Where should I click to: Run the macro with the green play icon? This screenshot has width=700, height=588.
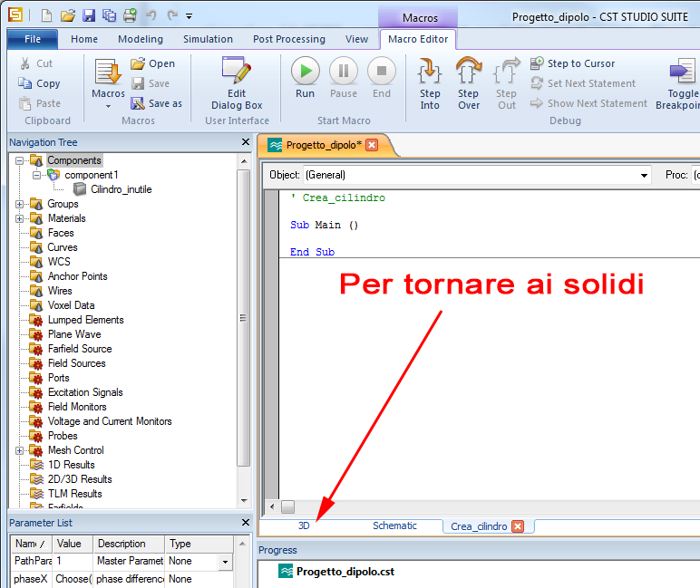point(305,72)
